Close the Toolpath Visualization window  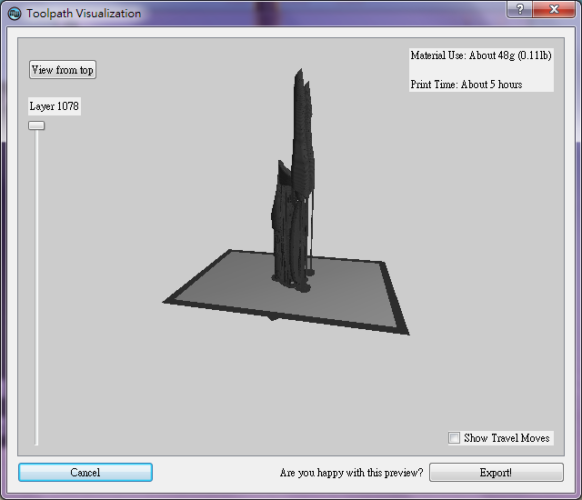tap(554, 9)
